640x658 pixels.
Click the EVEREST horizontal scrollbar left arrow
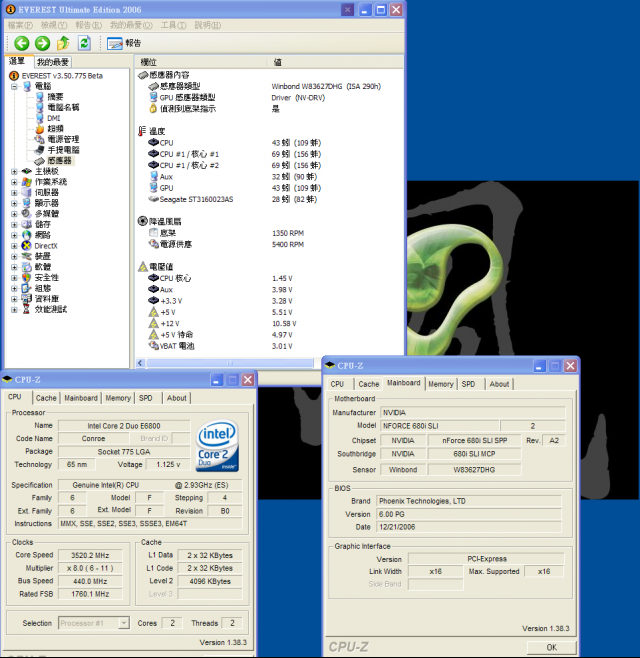tap(141, 363)
